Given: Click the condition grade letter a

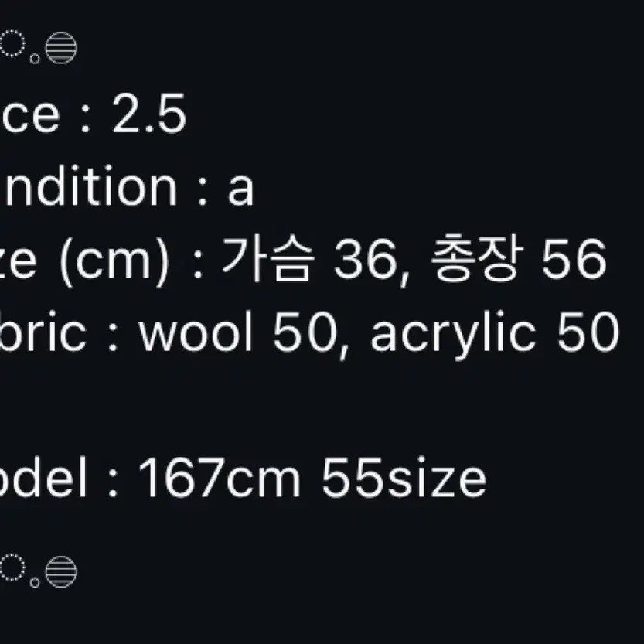Looking at the screenshot, I should 241,189.
